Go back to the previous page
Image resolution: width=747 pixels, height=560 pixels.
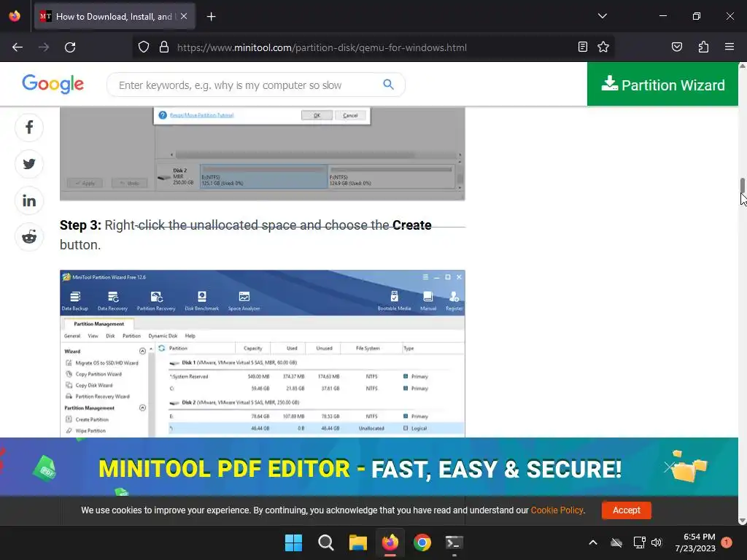coord(18,47)
